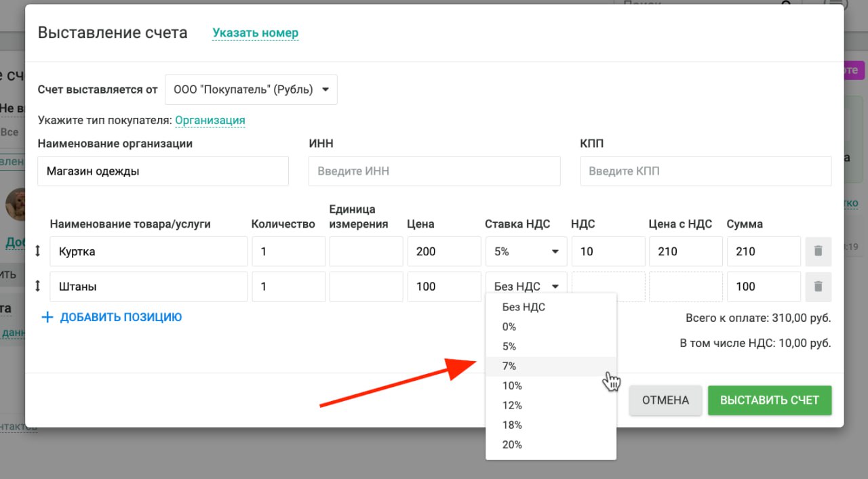Screen dimensions: 868x479
Task: Select 7% in the VAT list
Action: click(510, 366)
